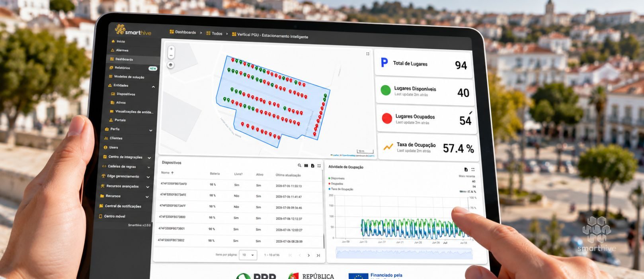Click red Lugares Ocupados indicator

pos(387,118)
